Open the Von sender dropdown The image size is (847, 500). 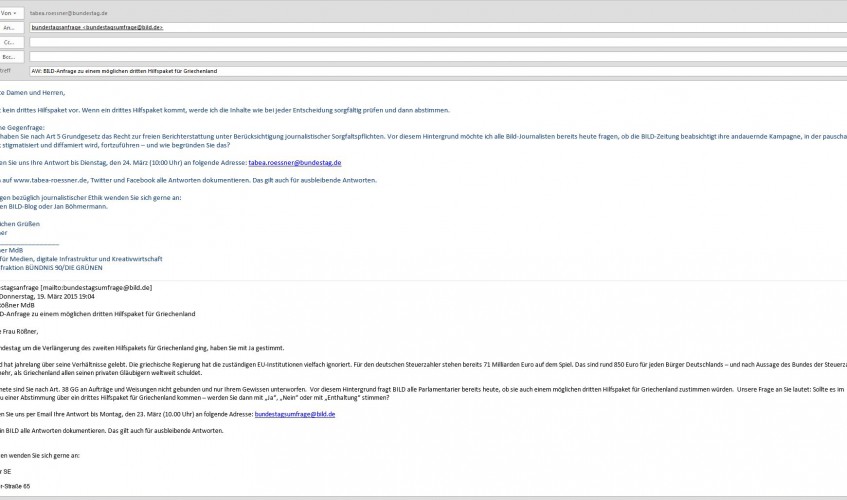coord(9,13)
